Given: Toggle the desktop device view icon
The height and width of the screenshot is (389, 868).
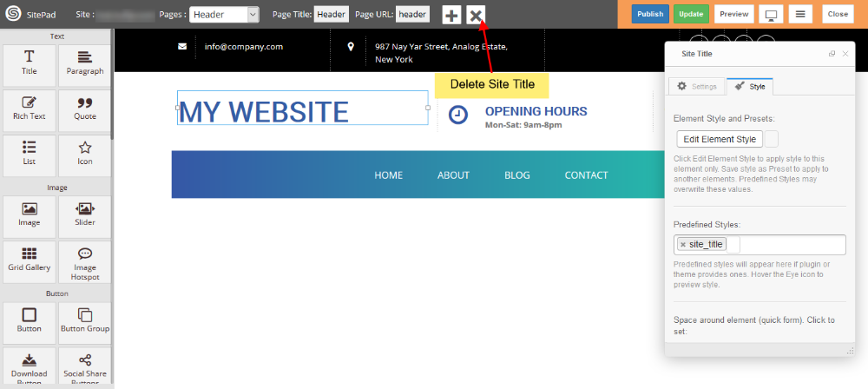Looking at the screenshot, I should pos(770,15).
